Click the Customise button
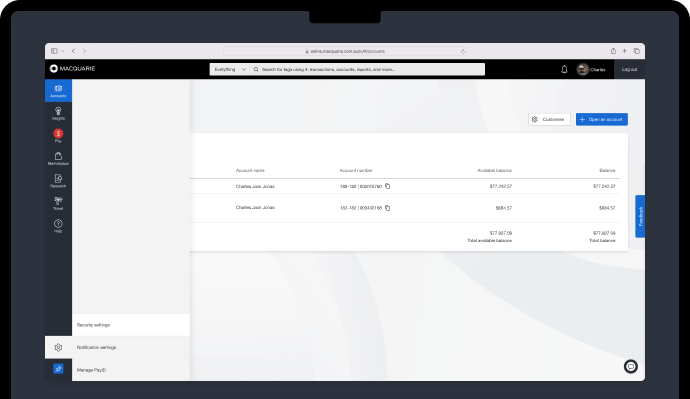 (549, 119)
